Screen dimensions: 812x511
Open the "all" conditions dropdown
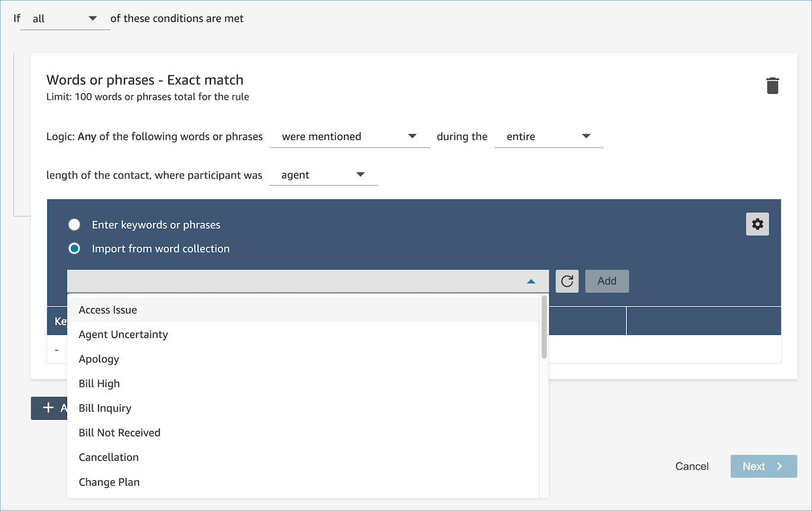tap(65, 18)
